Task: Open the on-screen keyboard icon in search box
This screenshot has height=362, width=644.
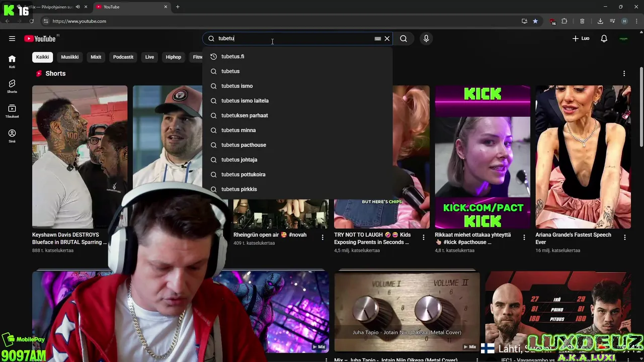Action: (377, 39)
